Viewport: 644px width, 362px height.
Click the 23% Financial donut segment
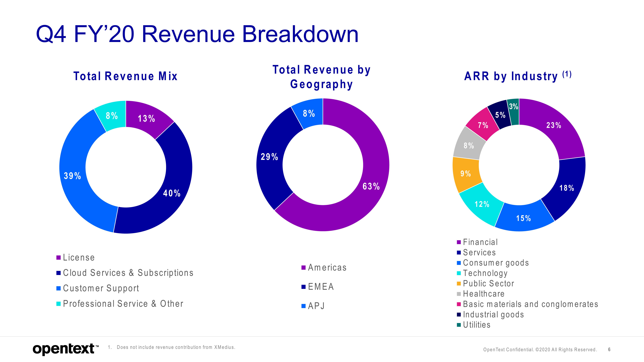click(554, 125)
